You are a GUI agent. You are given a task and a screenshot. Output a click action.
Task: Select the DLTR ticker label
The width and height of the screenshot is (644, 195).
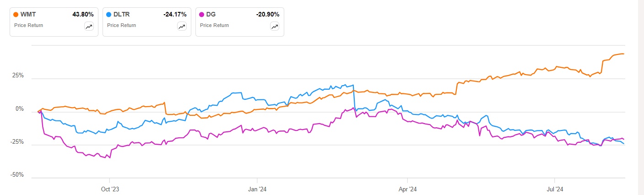(x=122, y=15)
